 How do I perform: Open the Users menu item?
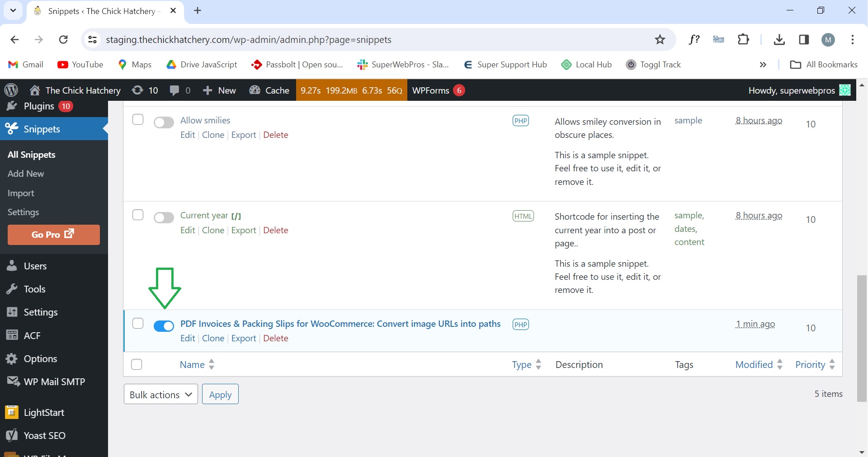tap(54, 266)
